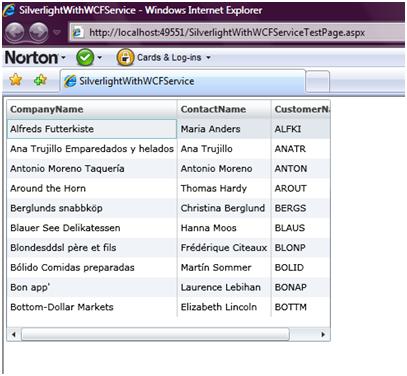Image resolution: width=407 pixels, height=376 pixels.
Task: Click the BLAUS customer ID cell
Action: coord(301,228)
